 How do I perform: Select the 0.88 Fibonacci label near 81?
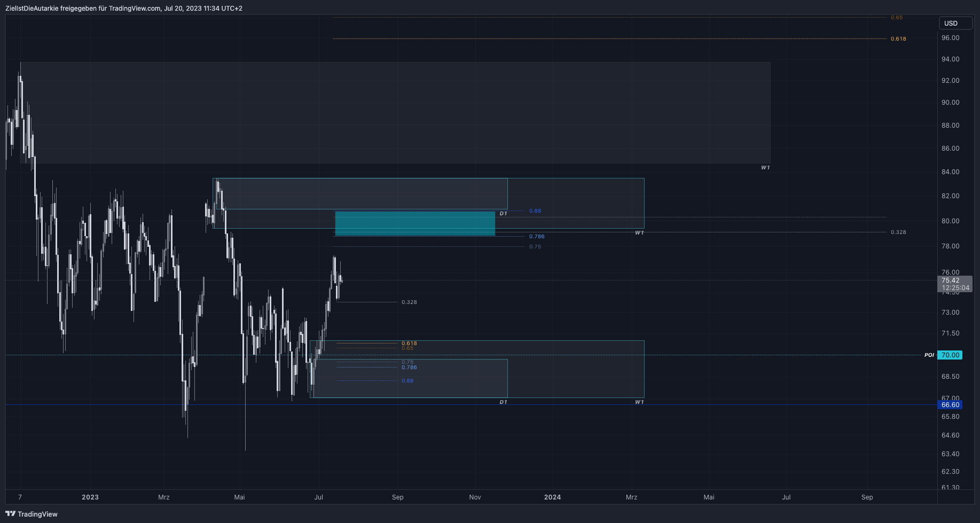point(535,211)
